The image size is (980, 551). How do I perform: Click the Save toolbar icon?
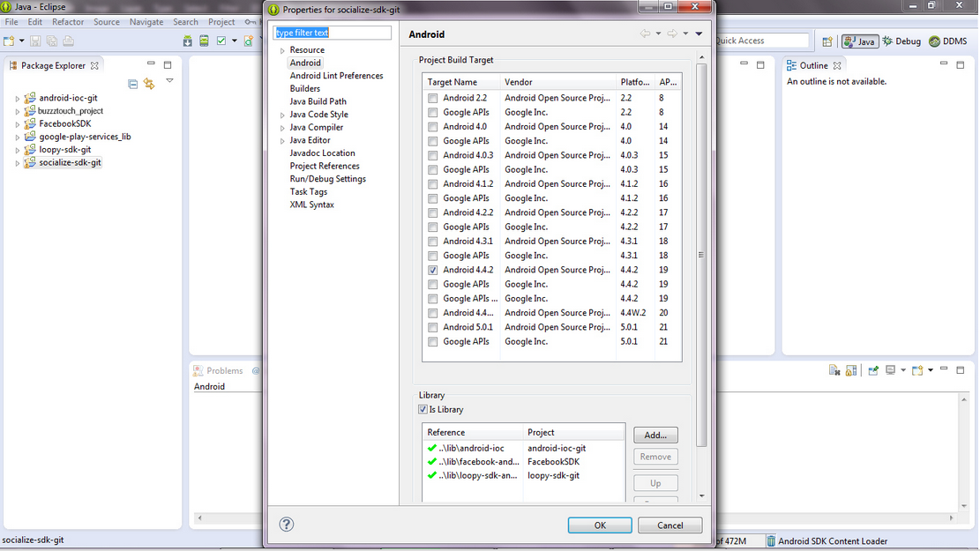(x=35, y=41)
